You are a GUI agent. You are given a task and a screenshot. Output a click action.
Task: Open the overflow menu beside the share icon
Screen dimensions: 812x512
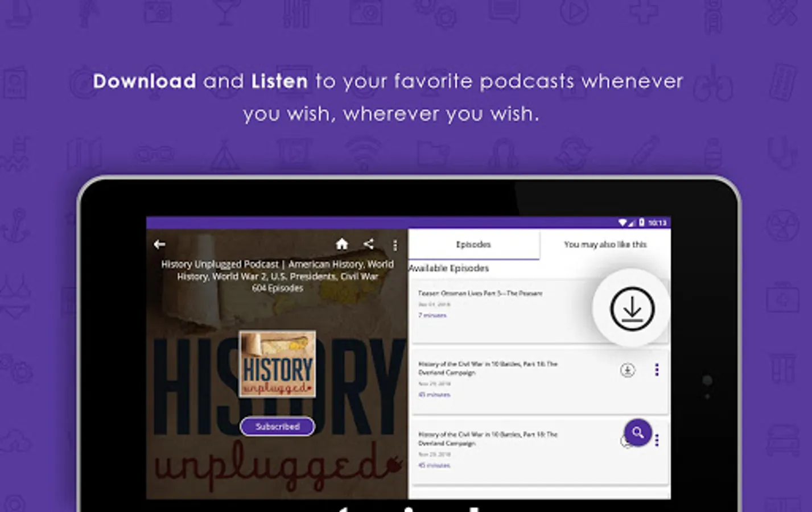click(x=395, y=245)
